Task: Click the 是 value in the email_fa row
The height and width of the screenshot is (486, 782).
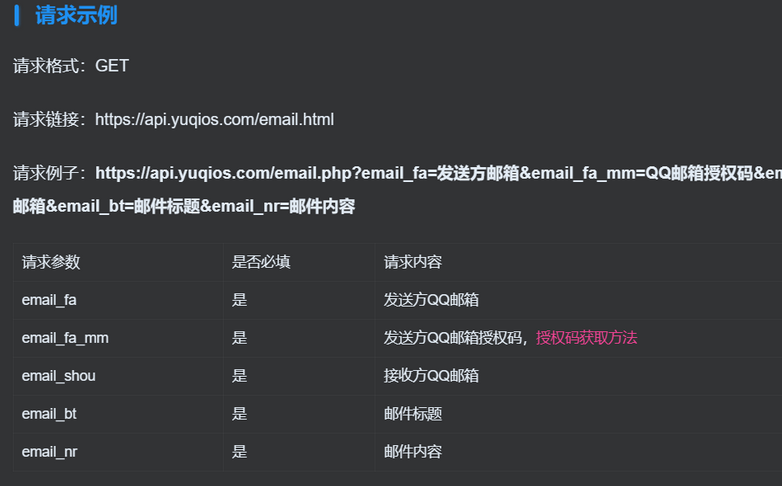Action: [239, 300]
